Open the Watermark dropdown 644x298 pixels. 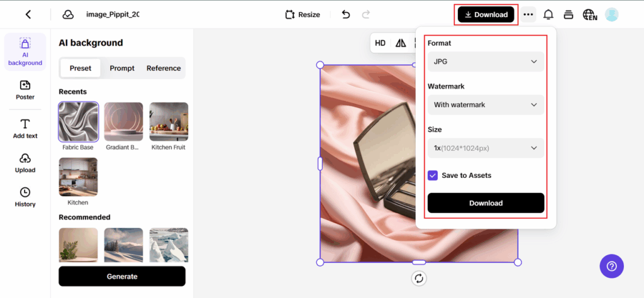tap(485, 105)
